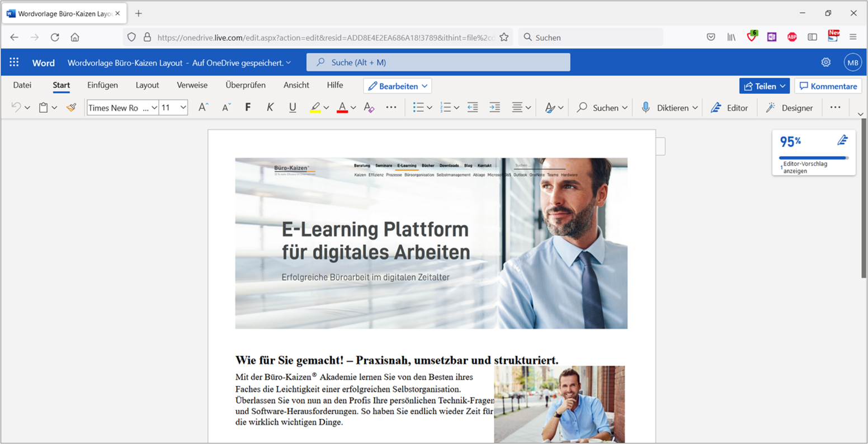
Task: Open the font name dropdown
Action: (x=154, y=108)
